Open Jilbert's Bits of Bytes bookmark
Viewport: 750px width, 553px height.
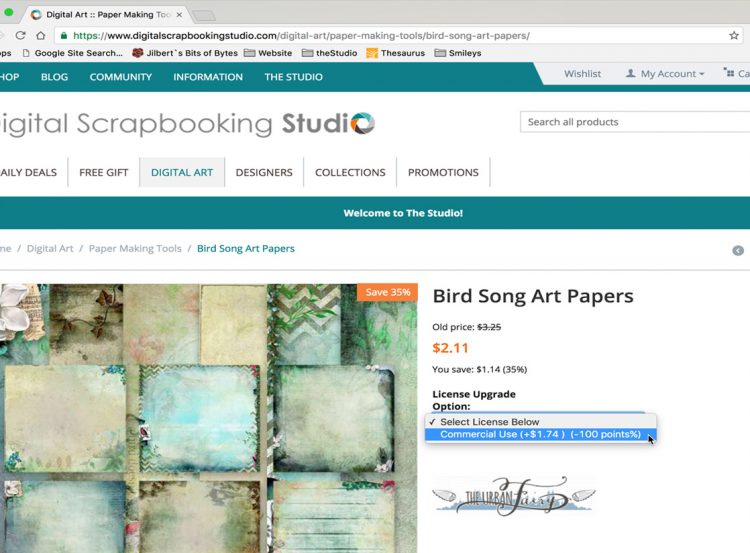(x=185, y=53)
